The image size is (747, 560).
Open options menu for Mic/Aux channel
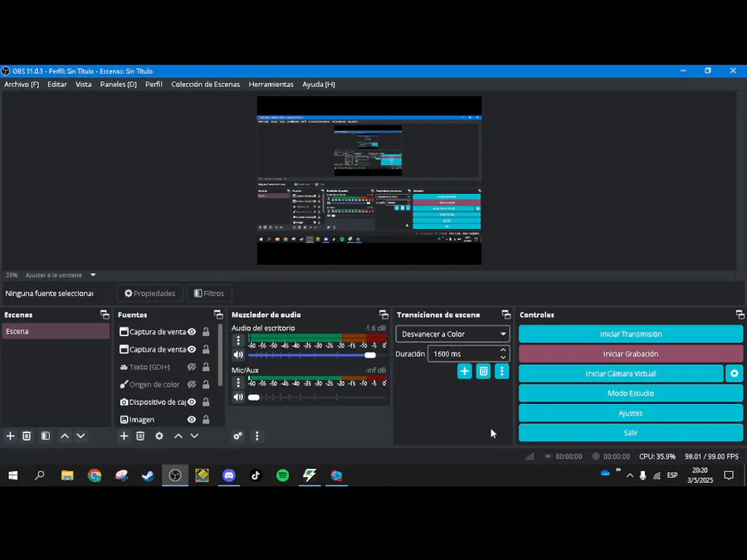pyautogui.click(x=238, y=382)
